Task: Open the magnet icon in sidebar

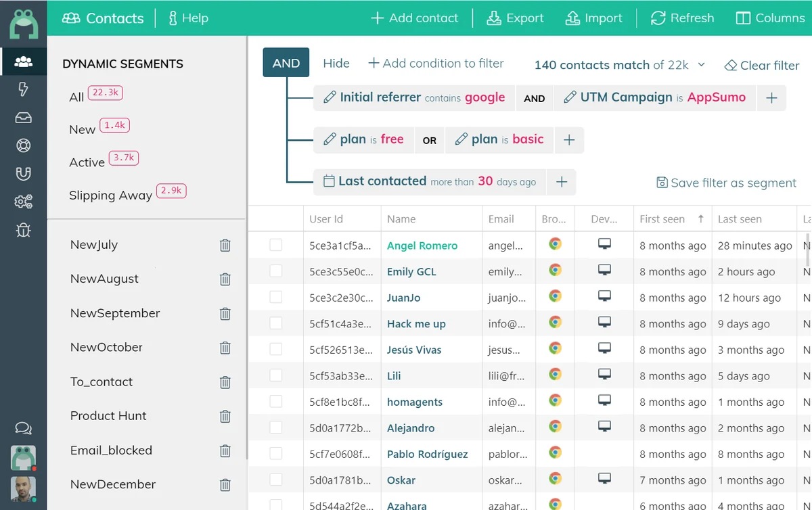Action: (x=23, y=173)
